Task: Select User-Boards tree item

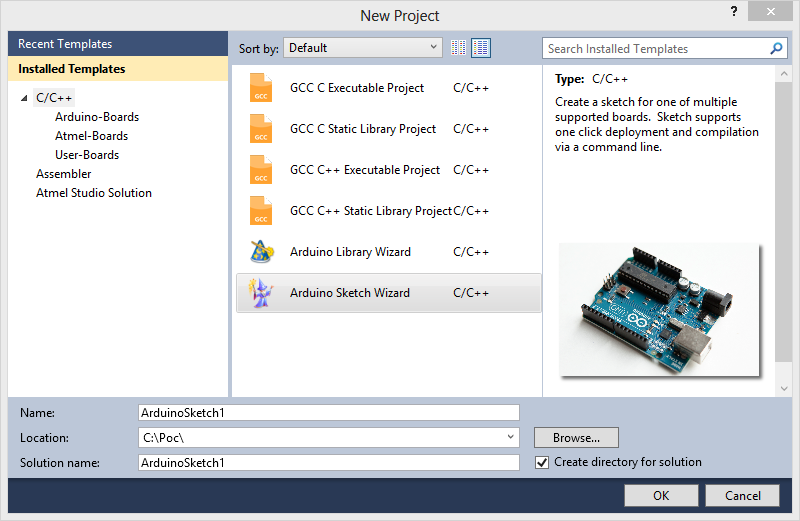Action: pos(87,155)
